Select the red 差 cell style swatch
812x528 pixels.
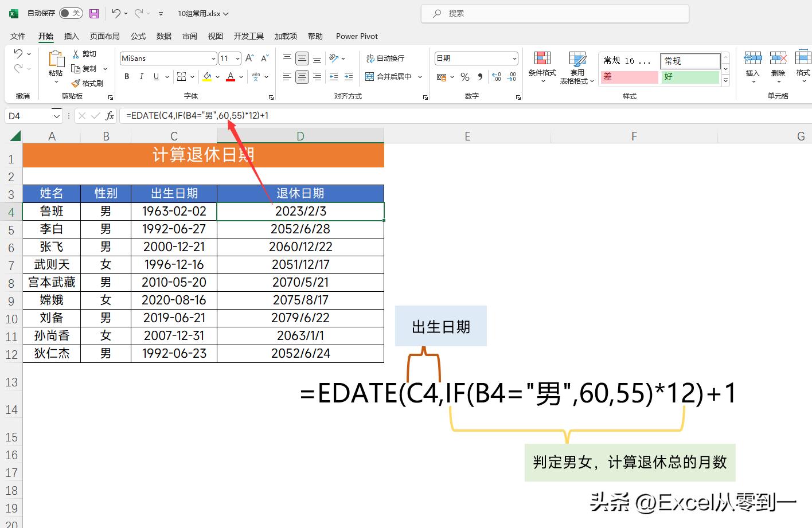pyautogui.click(x=628, y=76)
